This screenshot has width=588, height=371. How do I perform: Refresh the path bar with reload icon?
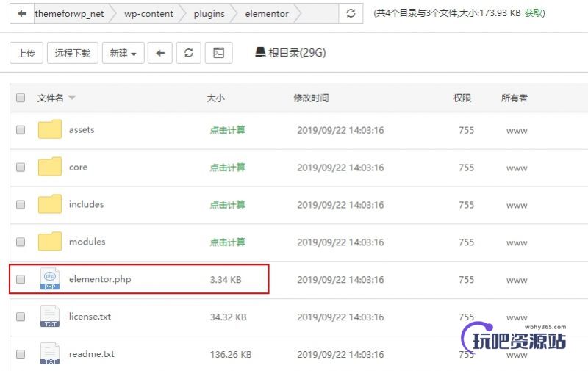coord(351,13)
